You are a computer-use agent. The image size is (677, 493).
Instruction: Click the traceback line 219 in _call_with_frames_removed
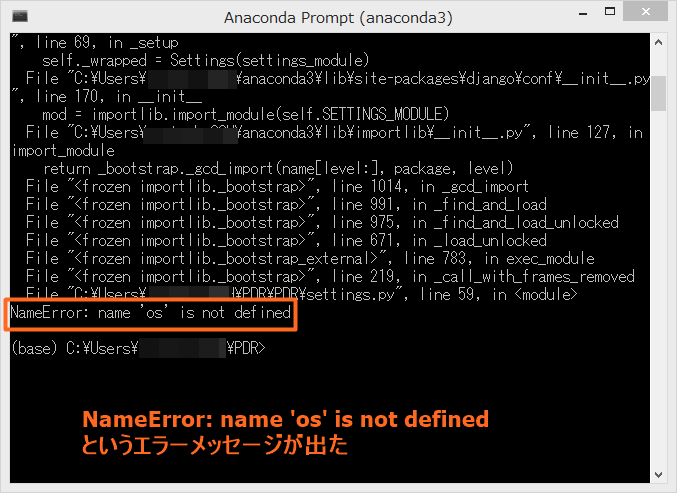click(x=330, y=276)
